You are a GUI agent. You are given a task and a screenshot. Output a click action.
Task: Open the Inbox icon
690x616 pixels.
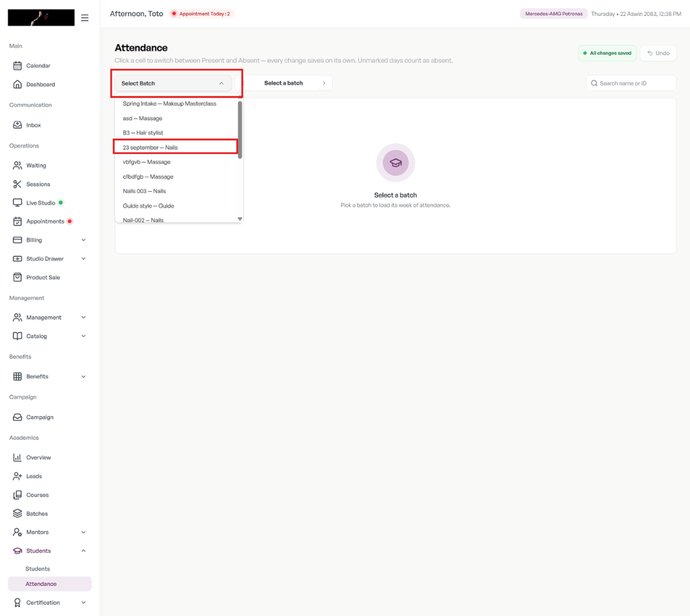pos(17,125)
